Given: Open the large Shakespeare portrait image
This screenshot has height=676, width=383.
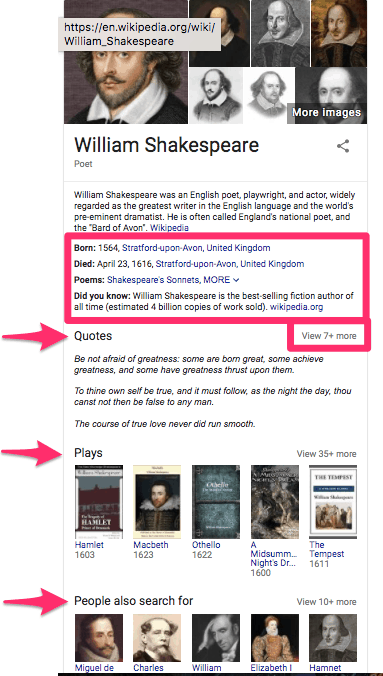Looking at the screenshot, I should [126, 62].
